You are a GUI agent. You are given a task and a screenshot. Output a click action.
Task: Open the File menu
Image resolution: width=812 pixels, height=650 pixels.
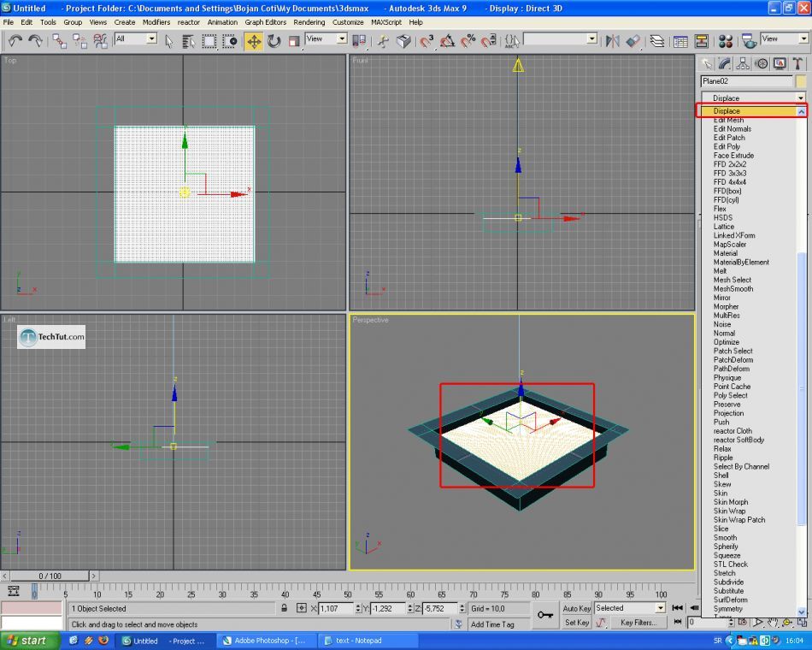coord(9,22)
